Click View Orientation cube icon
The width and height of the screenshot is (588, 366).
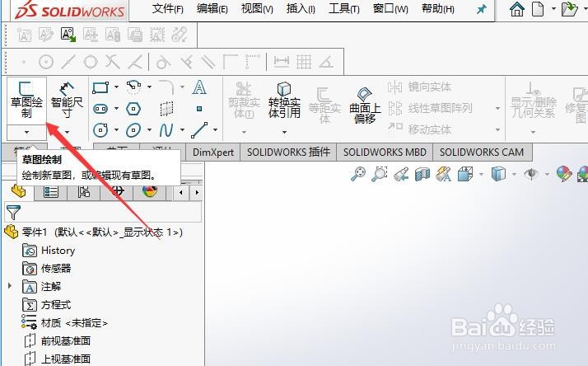pyautogui.click(x=465, y=174)
